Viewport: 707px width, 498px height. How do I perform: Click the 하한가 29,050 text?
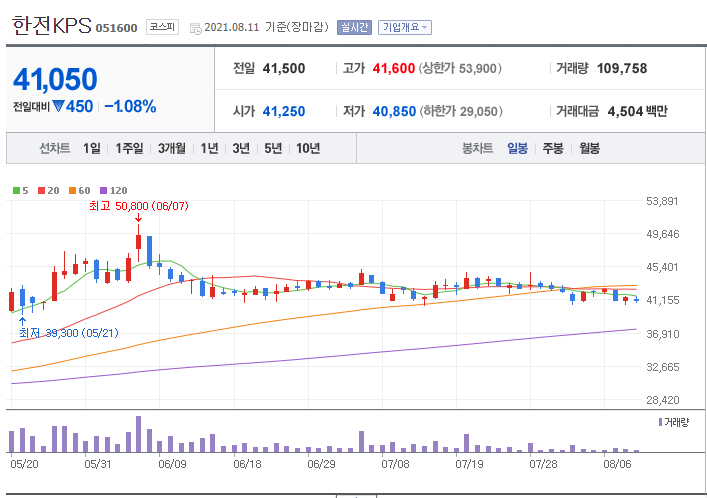[x=461, y=111]
